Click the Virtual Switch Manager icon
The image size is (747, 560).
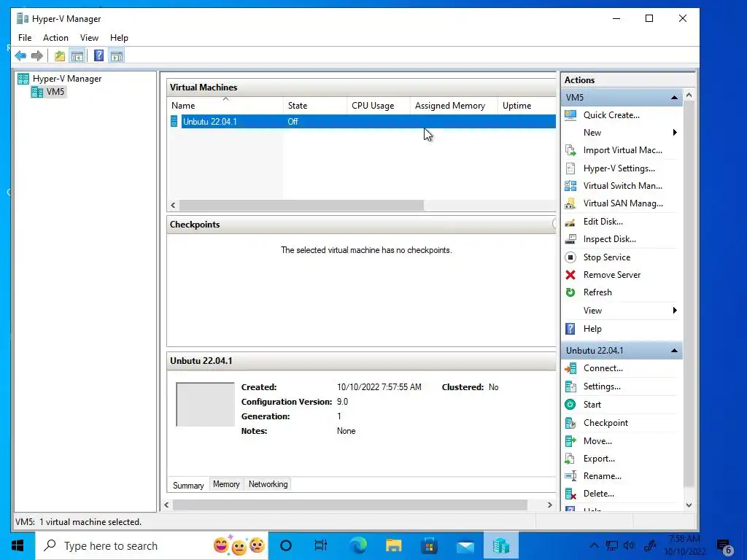570,186
